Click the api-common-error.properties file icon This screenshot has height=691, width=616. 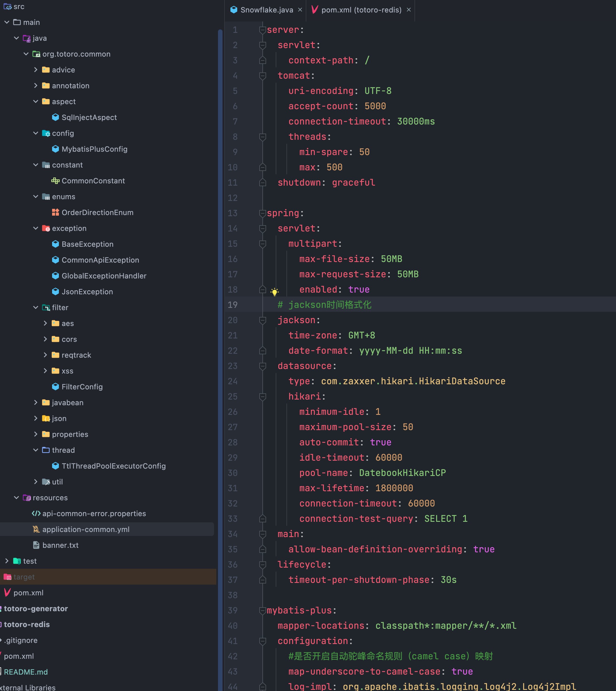pyautogui.click(x=36, y=513)
